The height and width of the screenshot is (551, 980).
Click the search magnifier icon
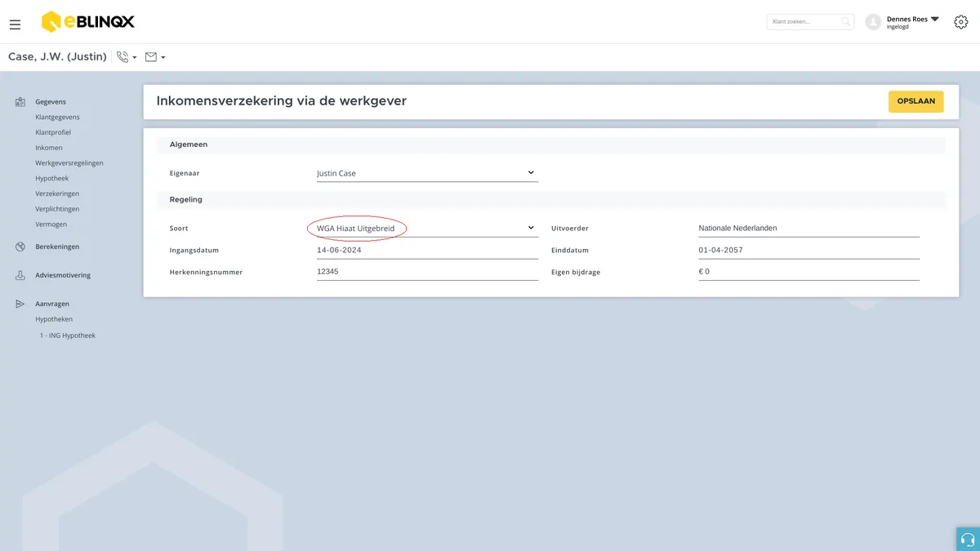point(846,22)
